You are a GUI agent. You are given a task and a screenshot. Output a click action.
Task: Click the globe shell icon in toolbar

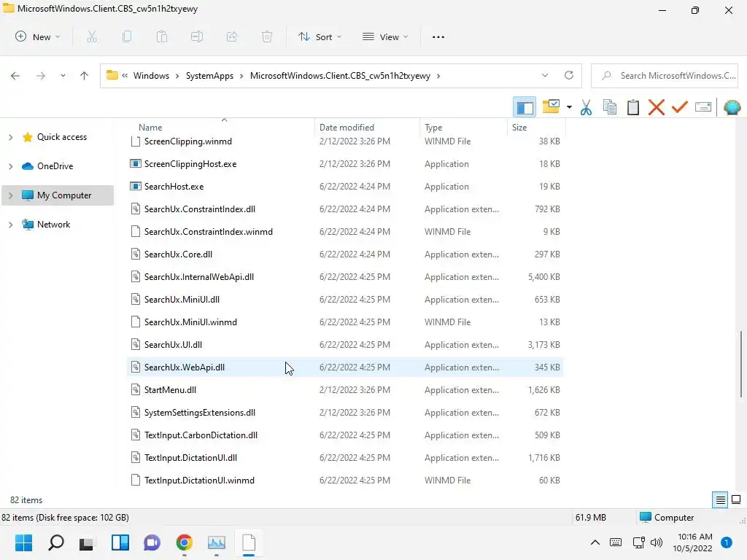[x=732, y=107]
